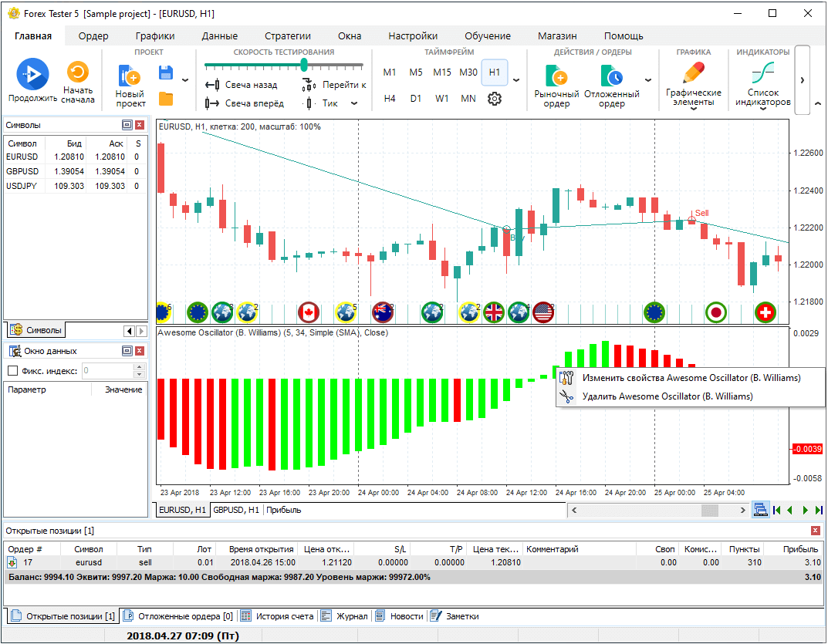
Task: Switch the timeframe to M15
Action: (441, 72)
